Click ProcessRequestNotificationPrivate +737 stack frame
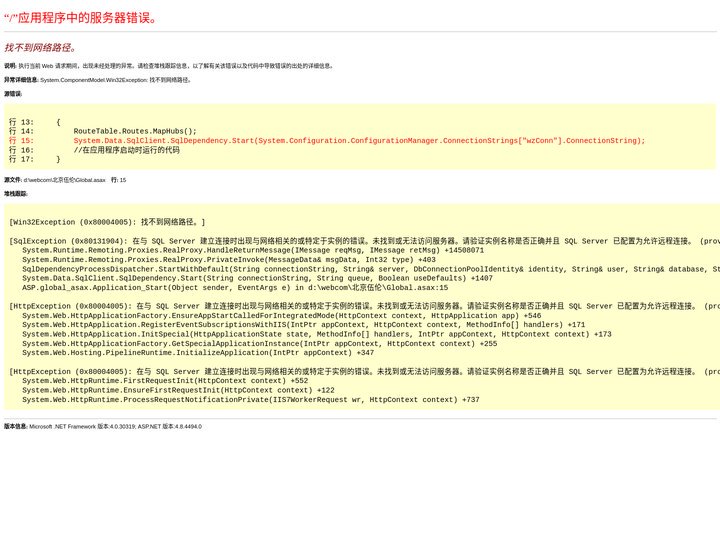The image size is (720, 540). coord(251,400)
